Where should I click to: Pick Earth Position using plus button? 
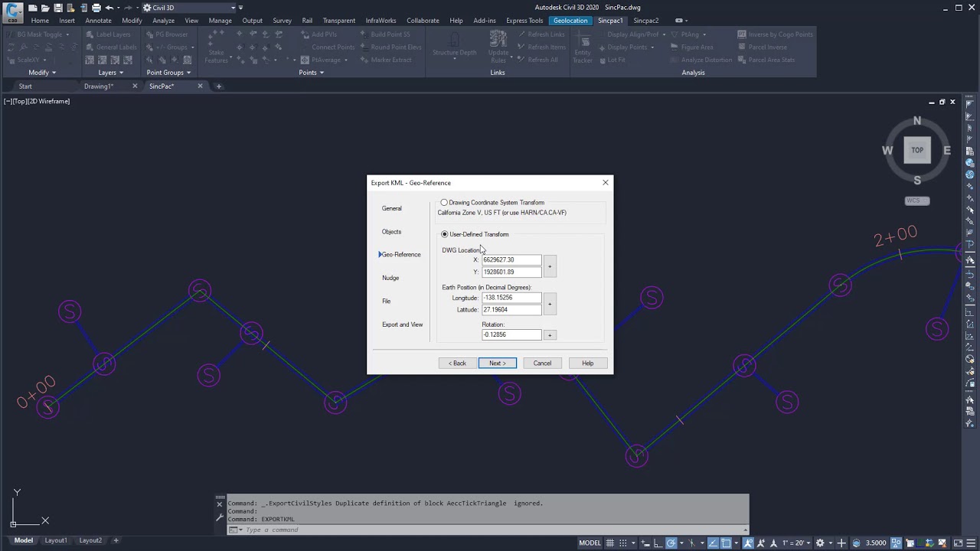(x=550, y=304)
